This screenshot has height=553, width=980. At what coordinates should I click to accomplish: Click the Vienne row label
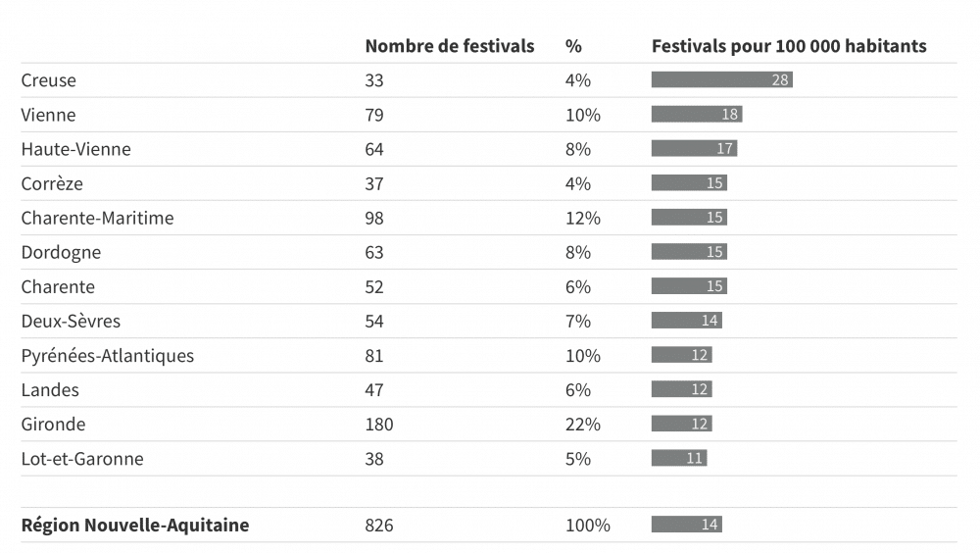[48, 115]
